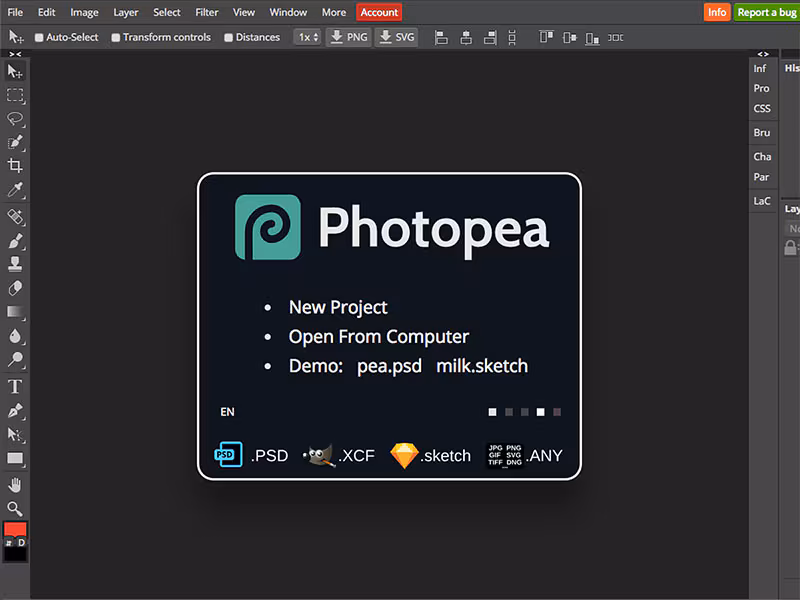
Task: Open the milk.sketch demo file
Action: point(482,366)
